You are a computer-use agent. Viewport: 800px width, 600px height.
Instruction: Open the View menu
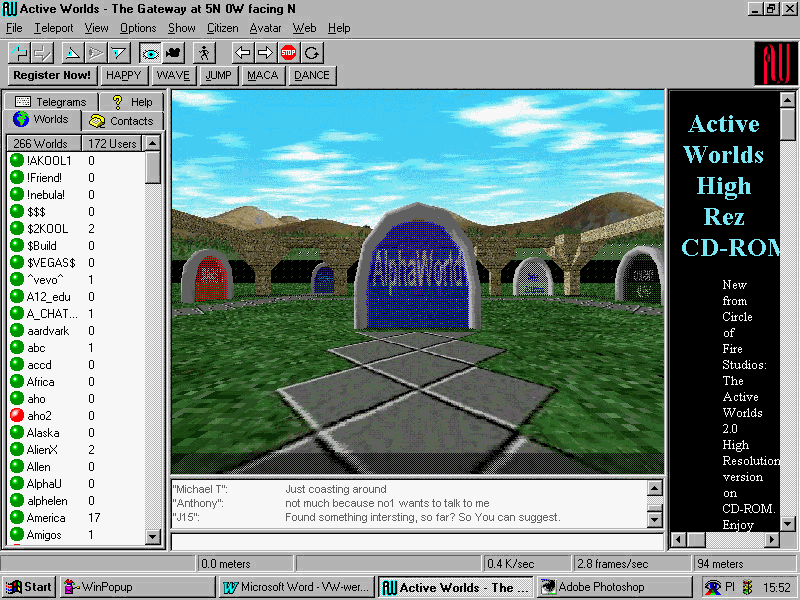pos(96,28)
